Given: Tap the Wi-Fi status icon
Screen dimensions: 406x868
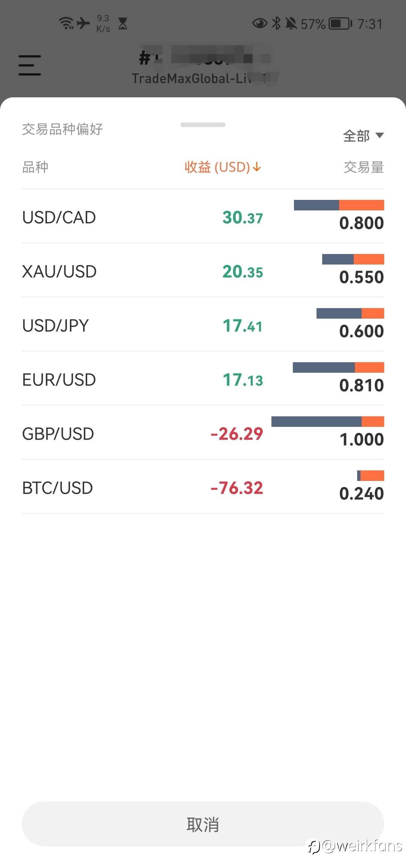Looking at the screenshot, I should coord(66,23).
